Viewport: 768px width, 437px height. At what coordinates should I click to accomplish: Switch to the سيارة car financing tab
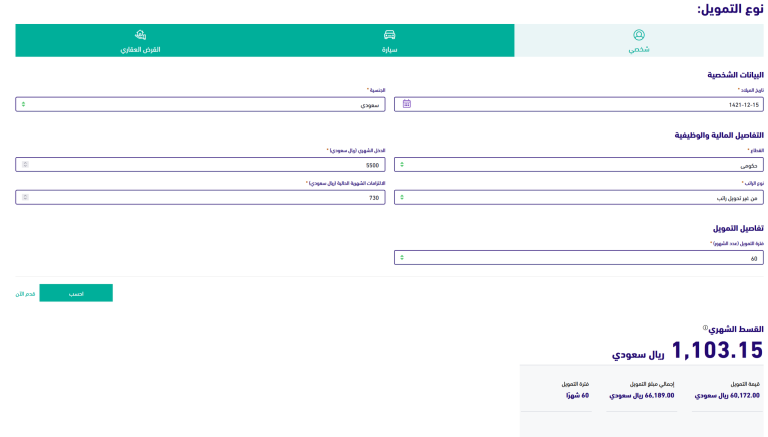click(x=389, y=41)
